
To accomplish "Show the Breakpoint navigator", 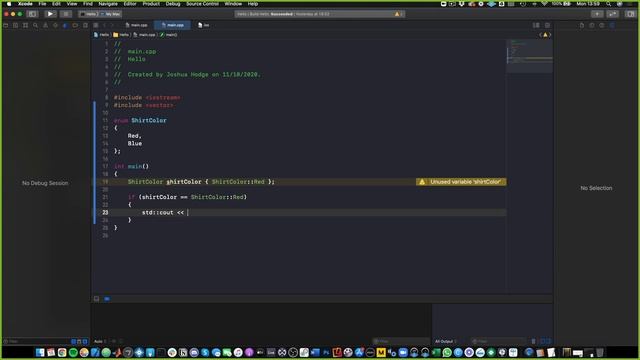I will (x=75, y=25).
